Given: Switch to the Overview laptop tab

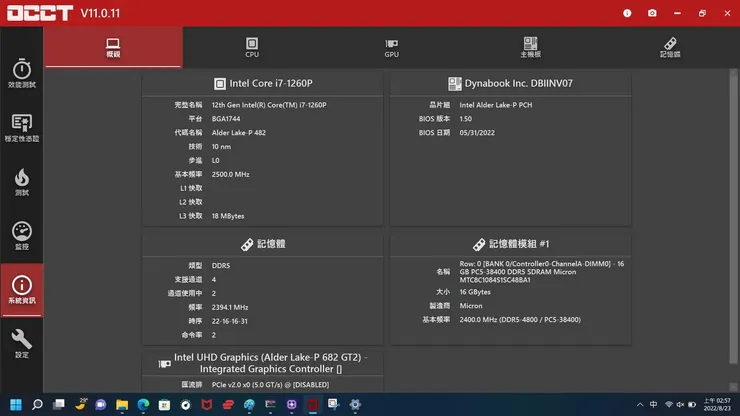Looking at the screenshot, I should pyautogui.click(x=113, y=48).
